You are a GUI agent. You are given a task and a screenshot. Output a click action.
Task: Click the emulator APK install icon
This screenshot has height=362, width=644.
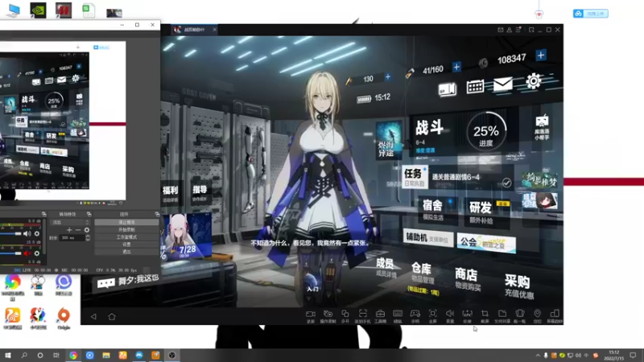[x=468, y=315]
